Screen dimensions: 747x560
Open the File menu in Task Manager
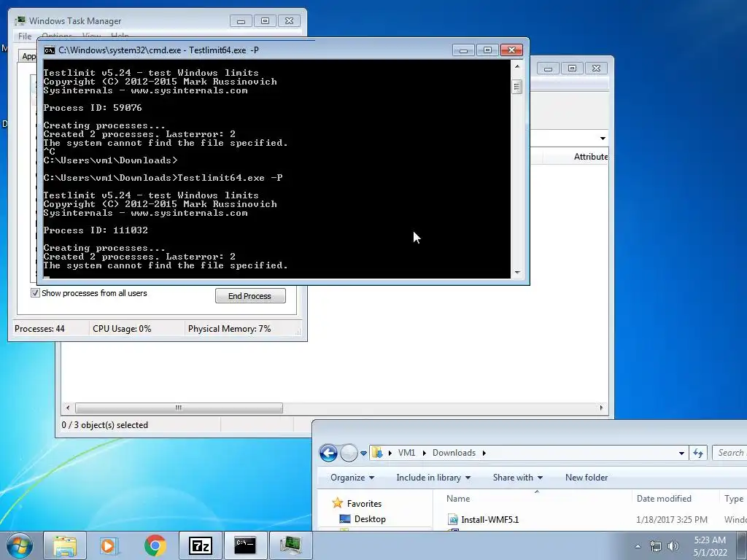pyautogui.click(x=25, y=36)
